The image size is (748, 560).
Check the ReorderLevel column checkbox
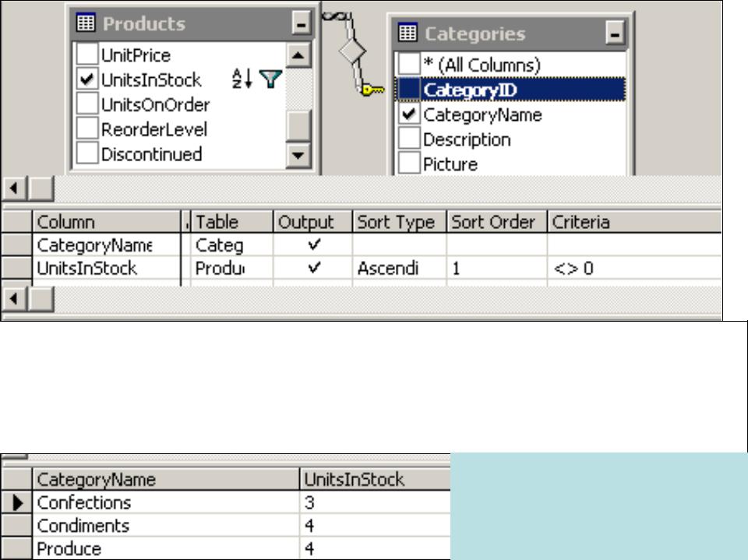[86, 129]
